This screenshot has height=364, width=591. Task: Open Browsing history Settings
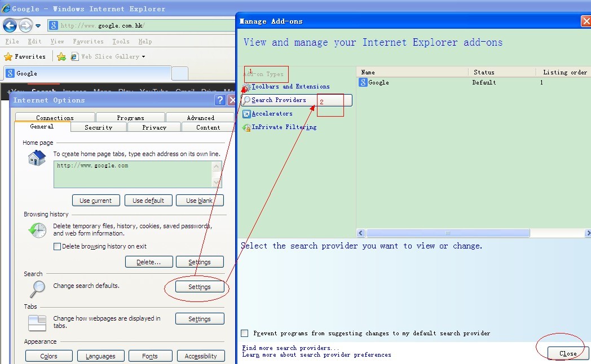click(200, 262)
